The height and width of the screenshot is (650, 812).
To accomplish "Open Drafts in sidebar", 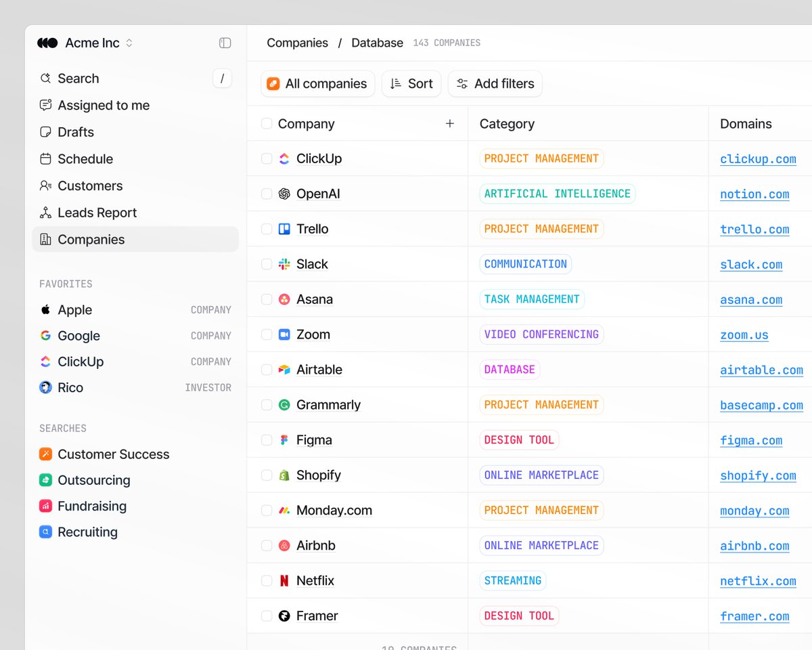I will pos(135,132).
